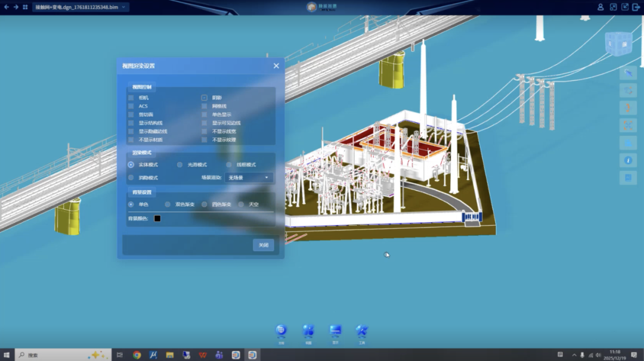This screenshot has width=644, height=361.
Task: Enable the ACS checkbox
Action: [131, 106]
